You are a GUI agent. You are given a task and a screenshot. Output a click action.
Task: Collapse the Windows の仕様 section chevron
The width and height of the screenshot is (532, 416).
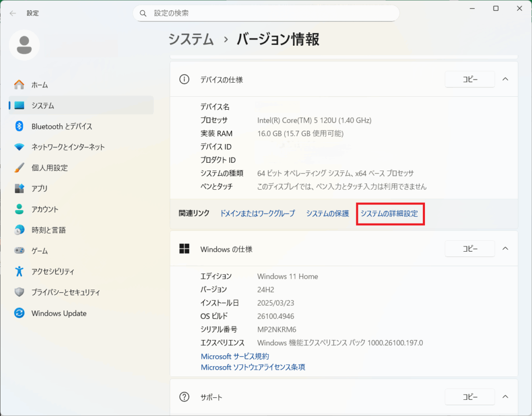[505, 249]
